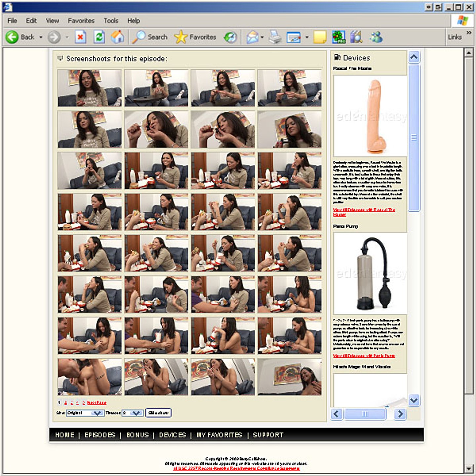The width and height of the screenshot is (476, 476).
Task: Expand the Back button history dropdown arrow
Action: [x=41, y=37]
